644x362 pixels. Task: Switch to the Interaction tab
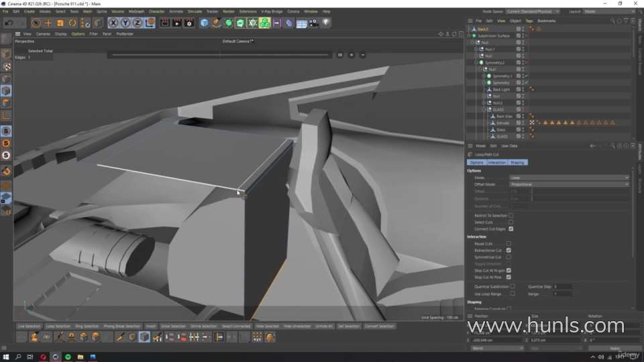(497, 162)
